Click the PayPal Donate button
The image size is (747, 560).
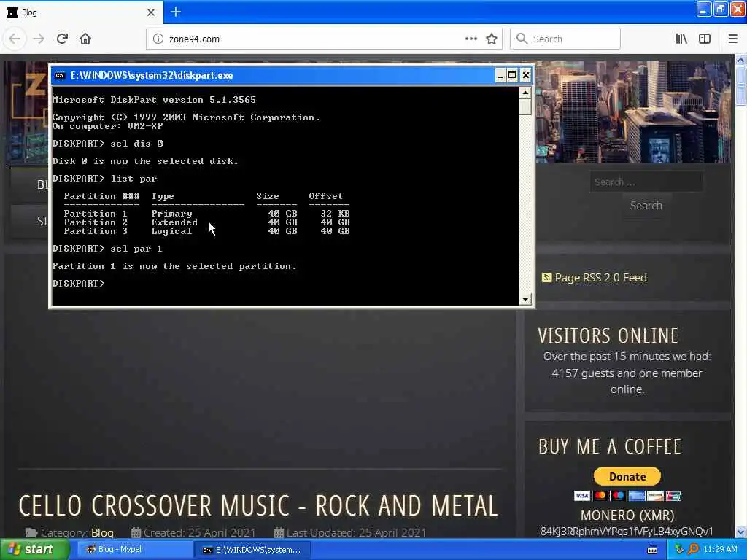627,476
